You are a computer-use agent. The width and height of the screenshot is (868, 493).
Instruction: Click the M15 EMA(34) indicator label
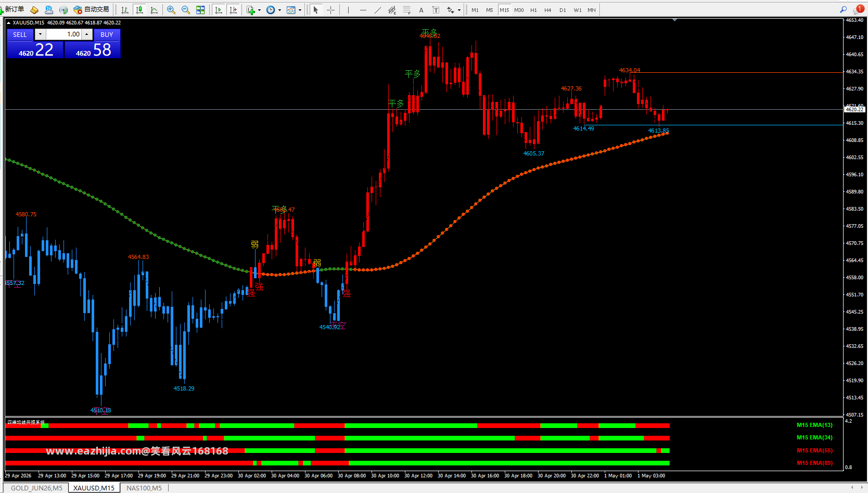814,437
